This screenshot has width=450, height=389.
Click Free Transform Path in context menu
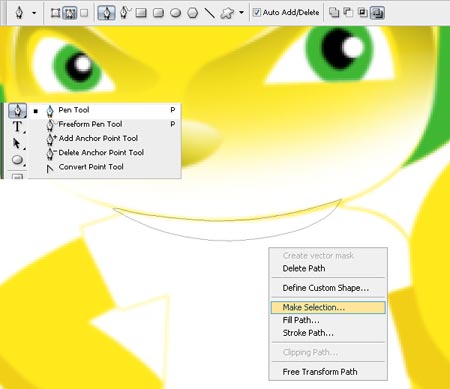328,371
